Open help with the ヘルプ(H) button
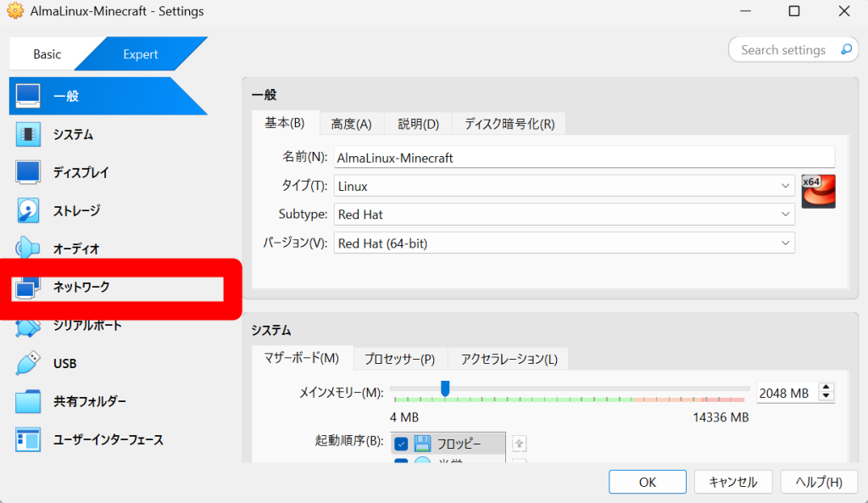868x503 pixels. [820, 482]
